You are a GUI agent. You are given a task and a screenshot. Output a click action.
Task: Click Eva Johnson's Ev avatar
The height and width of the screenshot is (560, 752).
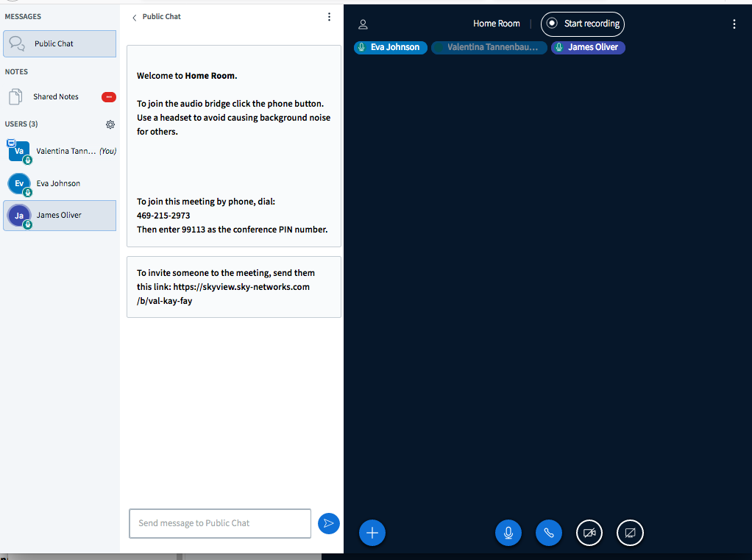click(x=19, y=184)
